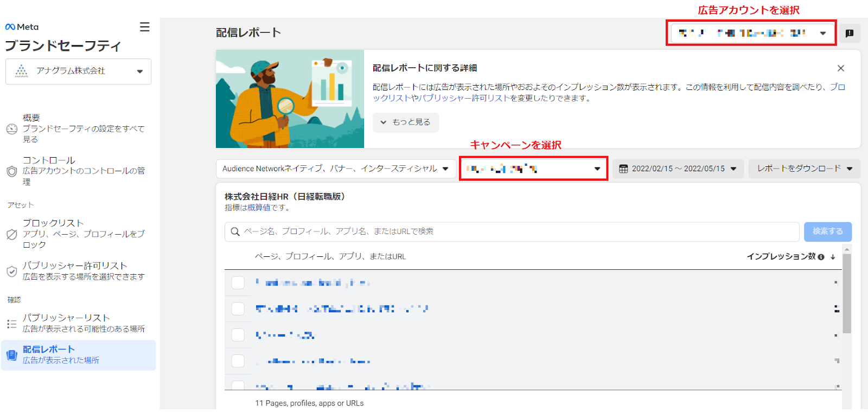Image resolution: width=868 pixels, height=414 pixels.
Task: Open the third blurred publisher link
Action: (285, 335)
